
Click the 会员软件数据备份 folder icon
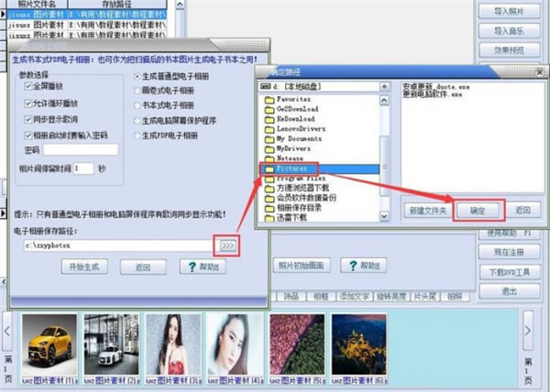[x=269, y=199]
